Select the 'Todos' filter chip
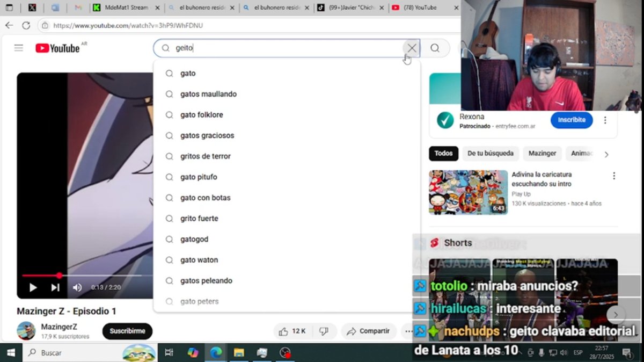This screenshot has height=362, width=644. (x=443, y=153)
